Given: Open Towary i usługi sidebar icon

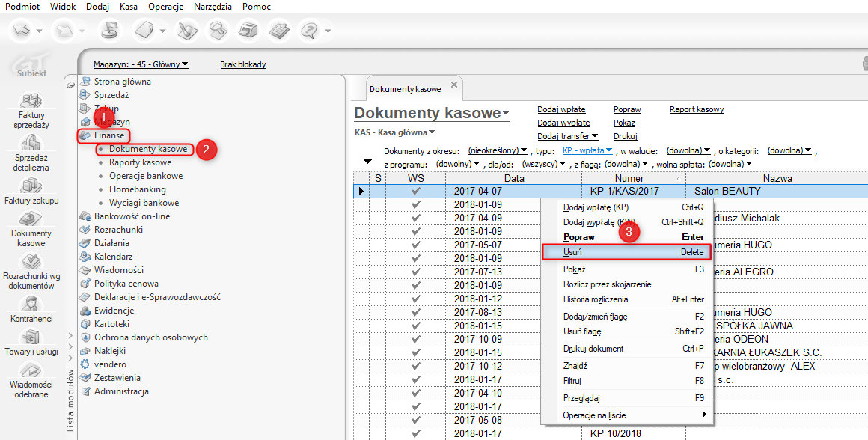Looking at the screenshot, I should coord(31,337).
